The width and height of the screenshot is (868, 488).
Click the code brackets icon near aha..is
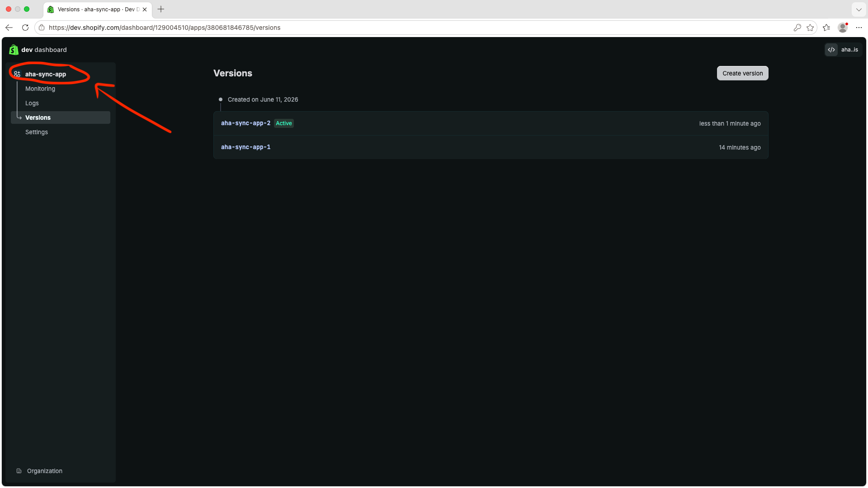point(831,50)
